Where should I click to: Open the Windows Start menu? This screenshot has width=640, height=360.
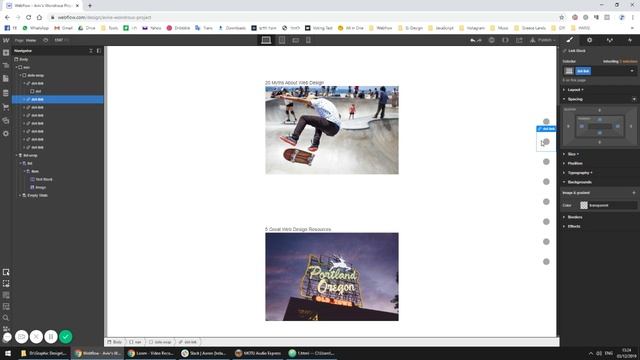(x=8, y=353)
